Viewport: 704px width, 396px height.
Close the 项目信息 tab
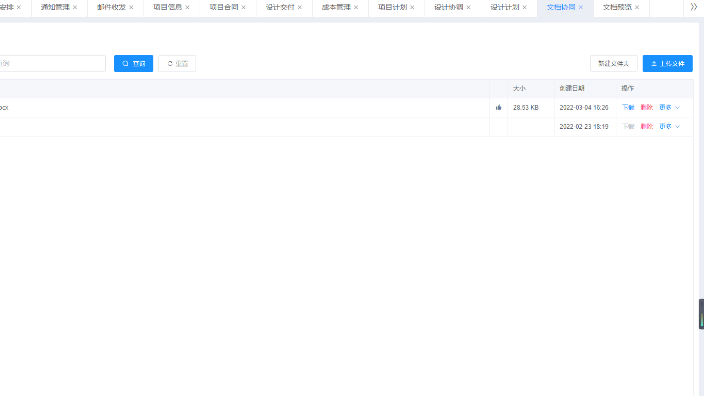(x=187, y=7)
